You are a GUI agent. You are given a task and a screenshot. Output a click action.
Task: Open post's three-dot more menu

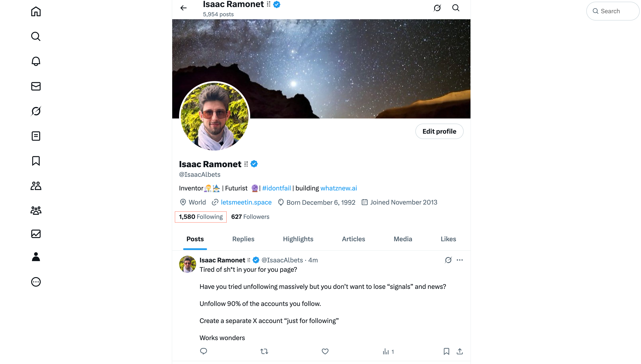pyautogui.click(x=460, y=260)
